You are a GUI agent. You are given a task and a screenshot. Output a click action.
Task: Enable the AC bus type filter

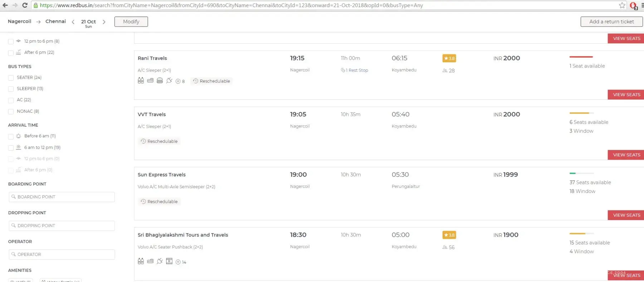[11, 100]
